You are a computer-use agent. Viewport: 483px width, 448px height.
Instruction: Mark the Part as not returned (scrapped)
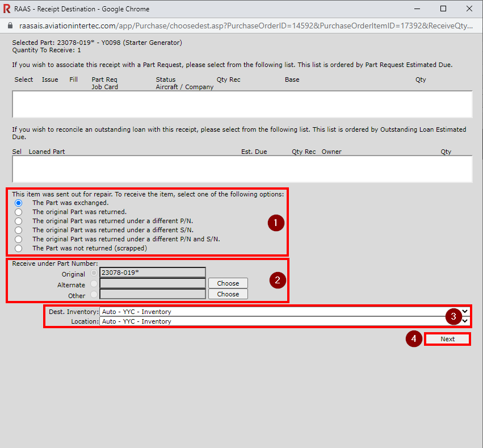point(18,248)
